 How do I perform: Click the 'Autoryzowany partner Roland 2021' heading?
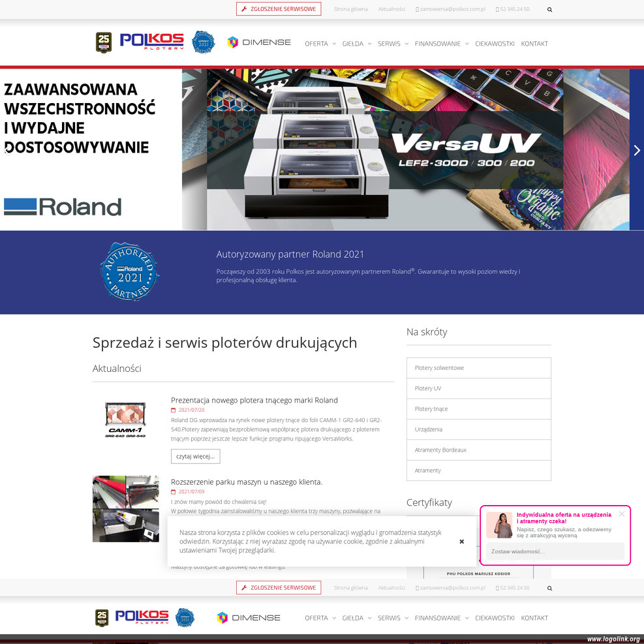click(x=290, y=254)
